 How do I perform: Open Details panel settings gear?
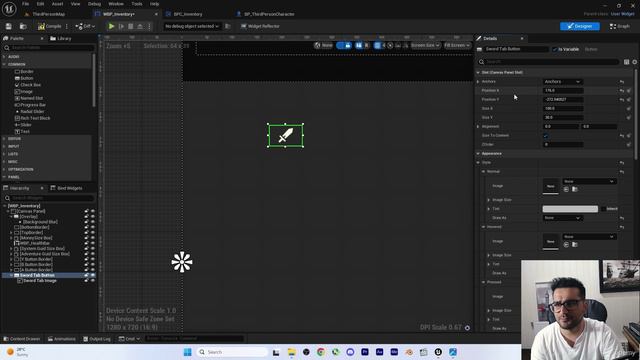pos(635,62)
